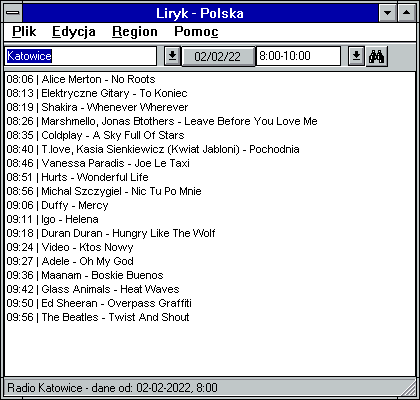The image size is (420, 400).
Task: Open the window system menu box
Action: tap(13, 13)
